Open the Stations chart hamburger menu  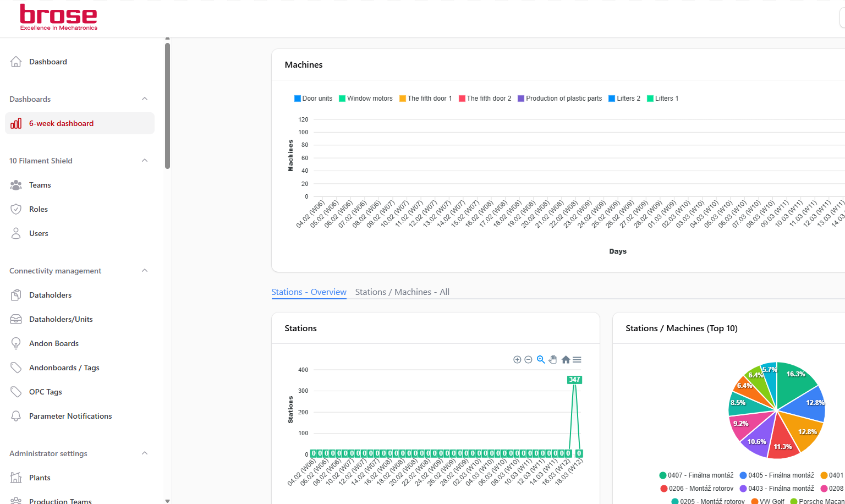point(577,359)
